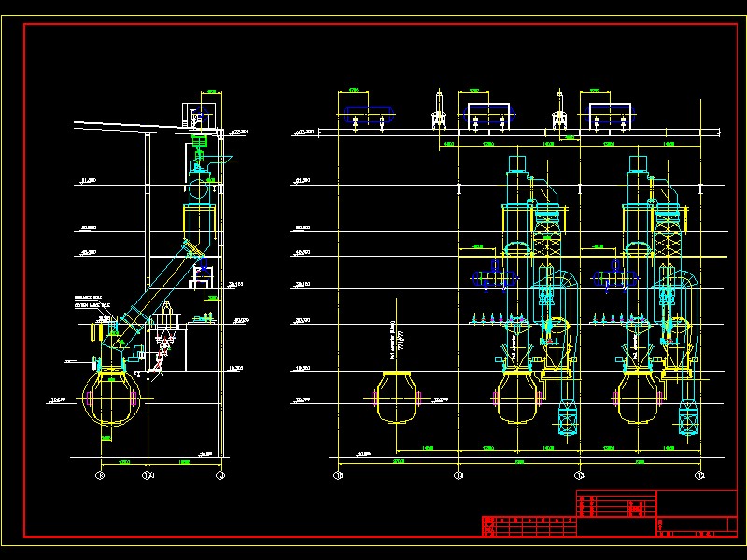Select the circular converter vessel in side section view
The image size is (747, 560).
point(111,399)
